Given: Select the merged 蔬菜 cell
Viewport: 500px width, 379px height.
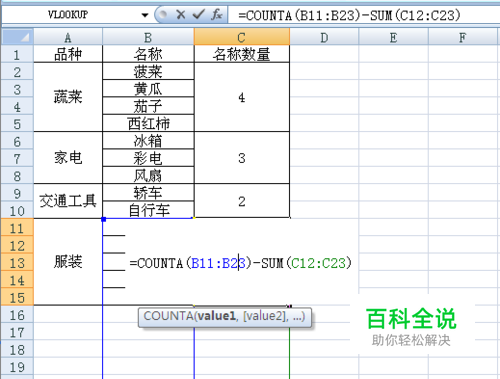Looking at the screenshot, I should point(68,97).
